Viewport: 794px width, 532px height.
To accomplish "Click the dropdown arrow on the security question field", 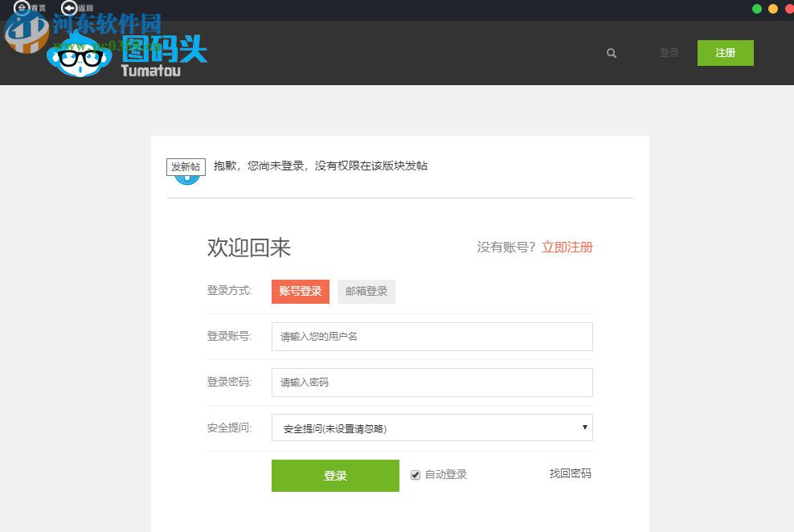I will click(584, 428).
